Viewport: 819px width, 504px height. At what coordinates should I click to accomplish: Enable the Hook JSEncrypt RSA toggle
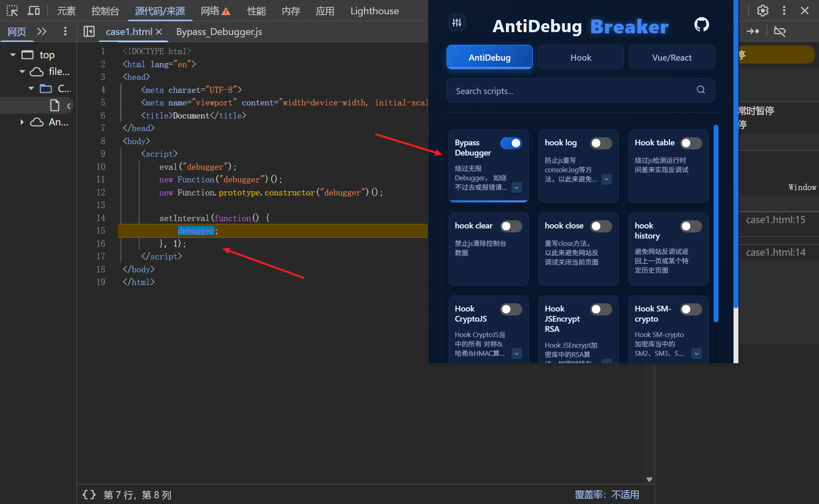[x=601, y=309]
